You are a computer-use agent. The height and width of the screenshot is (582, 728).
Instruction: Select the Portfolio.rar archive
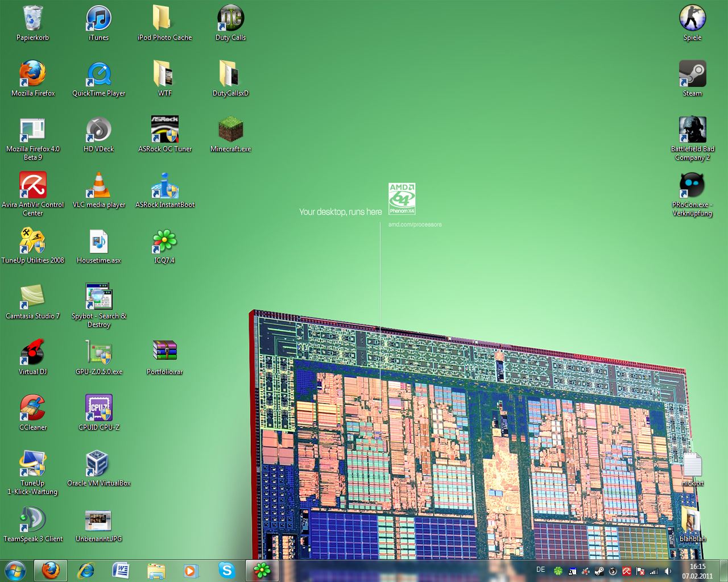pos(164,358)
